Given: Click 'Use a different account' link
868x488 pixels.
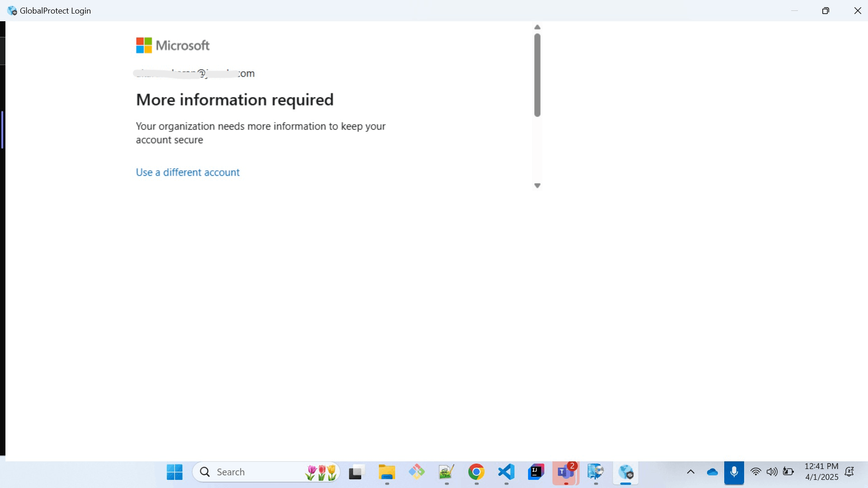Looking at the screenshot, I should 188,172.
